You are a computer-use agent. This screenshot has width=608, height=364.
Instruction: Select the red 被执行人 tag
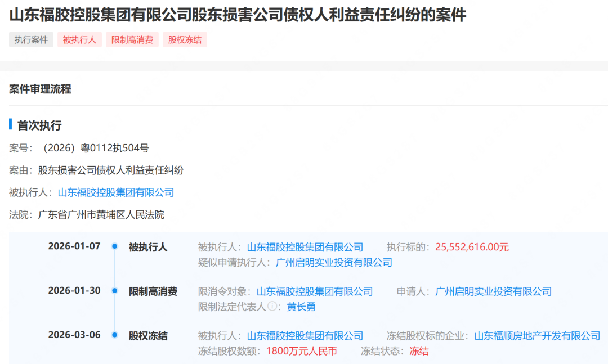(79, 39)
